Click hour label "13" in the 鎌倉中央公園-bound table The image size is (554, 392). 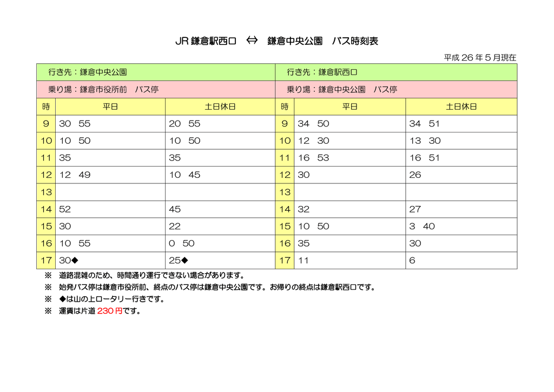pyautogui.click(x=46, y=192)
